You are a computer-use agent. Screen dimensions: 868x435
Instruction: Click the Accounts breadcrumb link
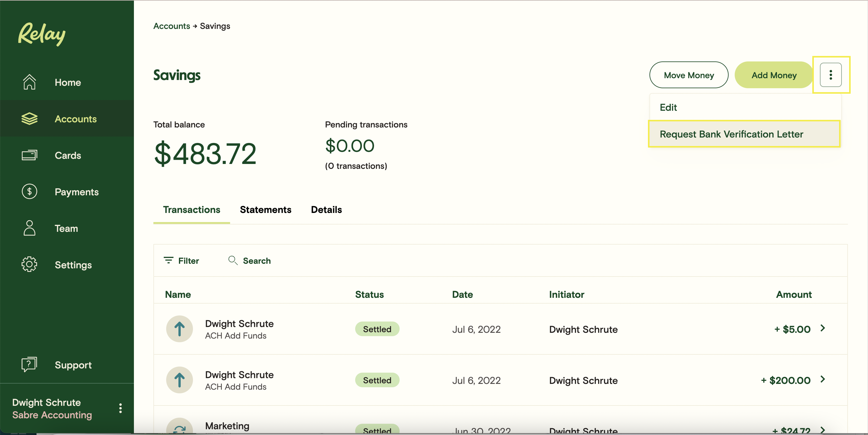tap(172, 26)
